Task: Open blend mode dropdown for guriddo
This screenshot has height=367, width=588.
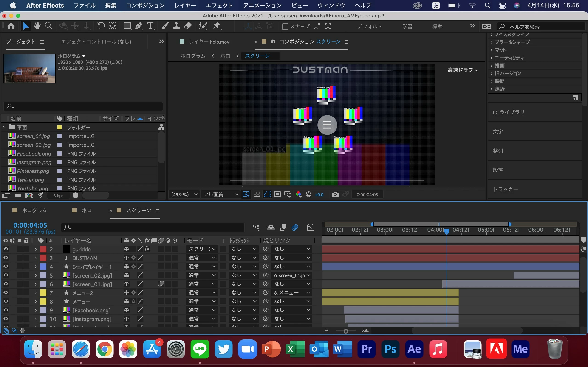Action: pos(202,249)
